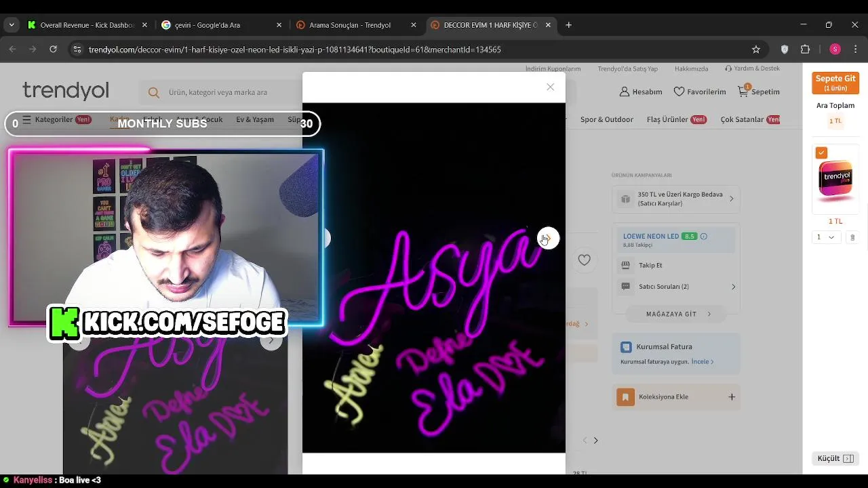Viewport: 868px width, 488px height.
Task: Delete cart item with trash icon
Action: click(852, 237)
